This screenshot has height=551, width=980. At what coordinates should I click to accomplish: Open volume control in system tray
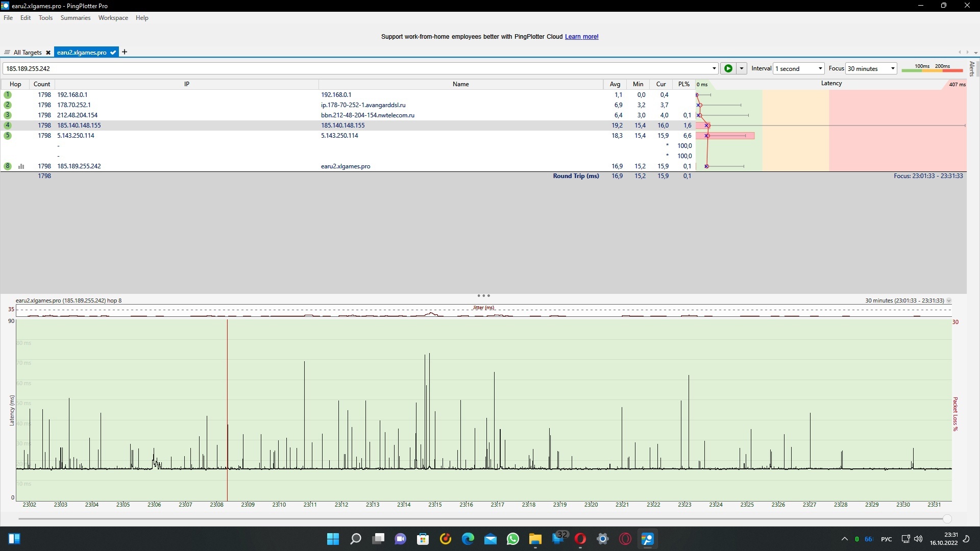pos(918,539)
